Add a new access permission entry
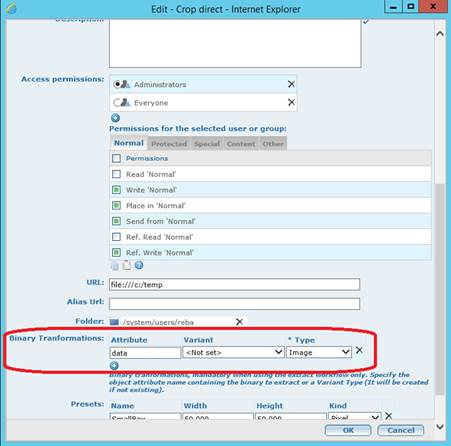The width and height of the screenshot is (451, 446). tap(115, 118)
